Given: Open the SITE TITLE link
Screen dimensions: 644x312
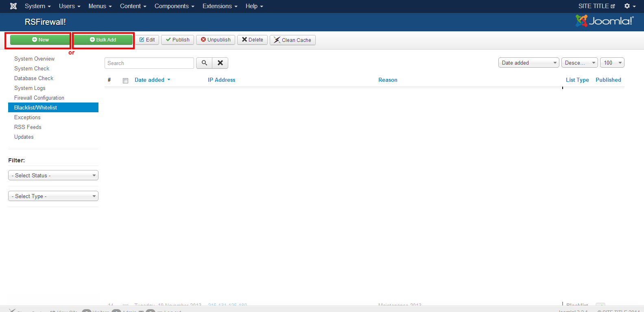Looking at the screenshot, I should pyautogui.click(x=597, y=6).
